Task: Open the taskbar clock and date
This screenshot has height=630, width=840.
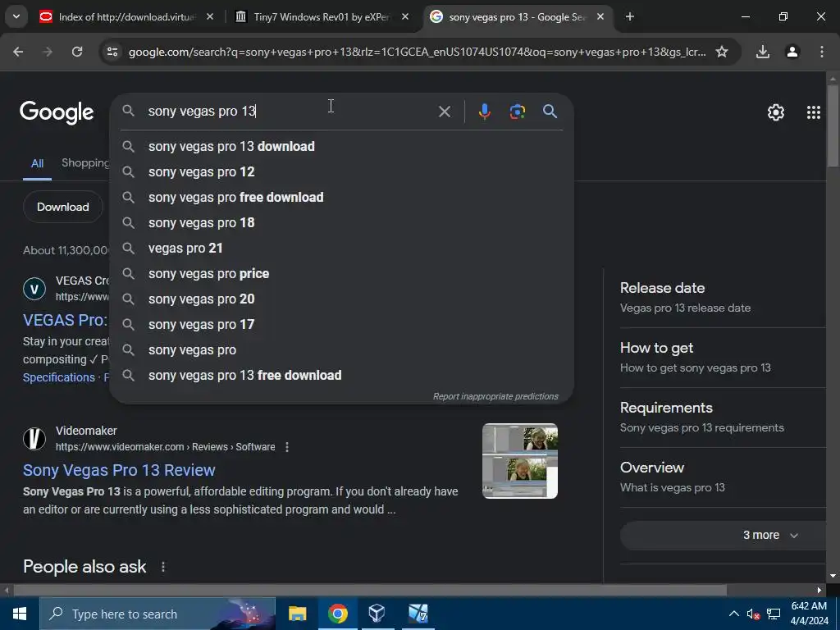Action: (809, 614)
